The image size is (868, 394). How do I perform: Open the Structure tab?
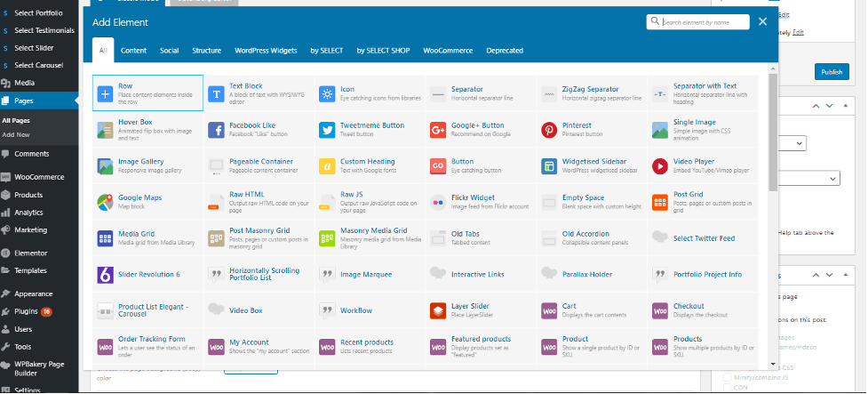[206, 51]
